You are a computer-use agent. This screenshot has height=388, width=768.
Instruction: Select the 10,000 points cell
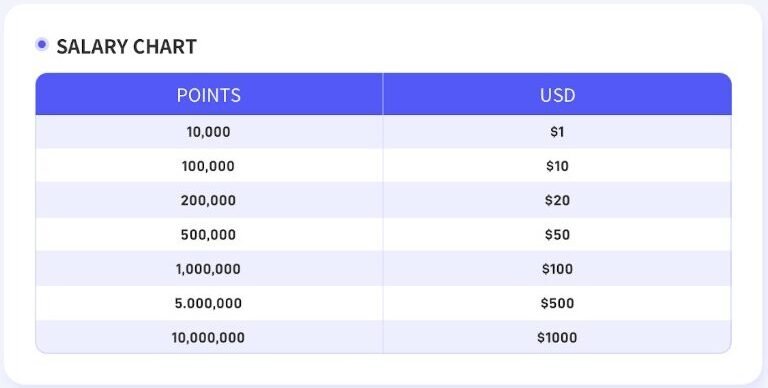point(209,132)
